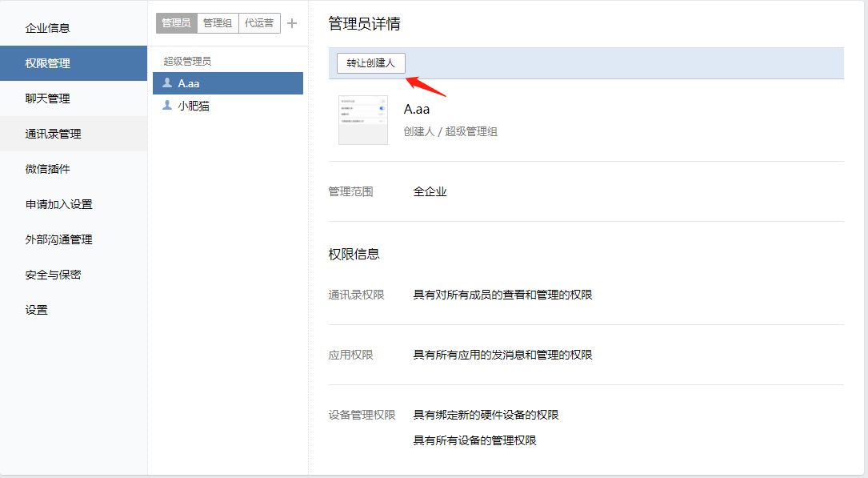Click 具有所有设备的管理权限 text
This screenshot has width=868, height=478.
pos(475,440)
